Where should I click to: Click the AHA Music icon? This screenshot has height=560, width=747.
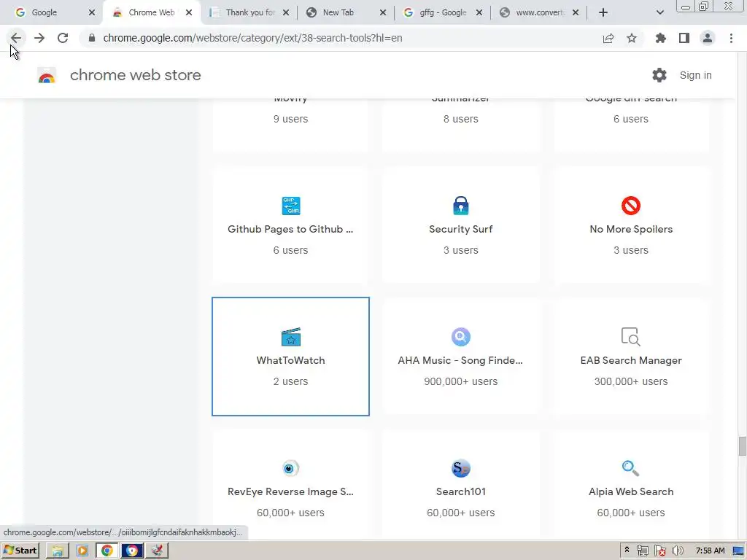click(461, 337)
